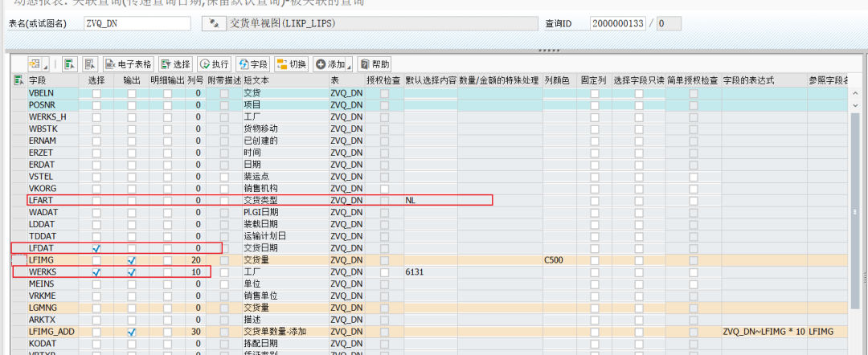Select the LGMNG field cell
The image size is (868, 355).
[52, 308]
